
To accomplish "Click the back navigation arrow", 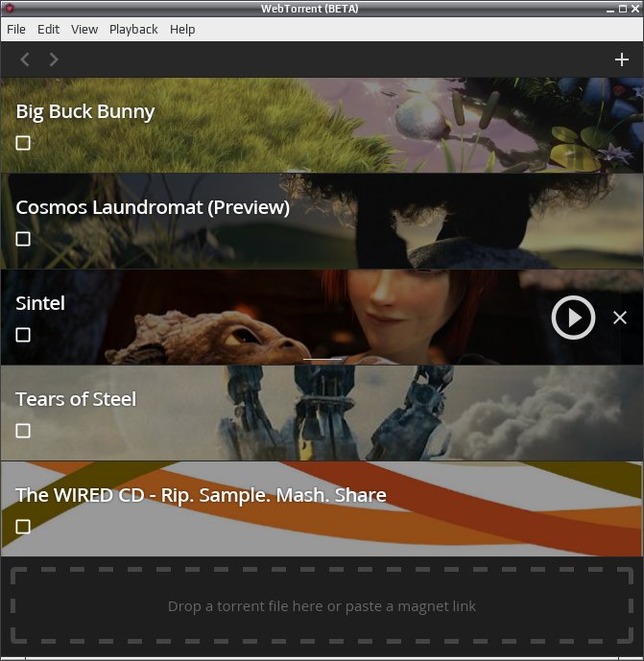I will (x=25, y=59).
